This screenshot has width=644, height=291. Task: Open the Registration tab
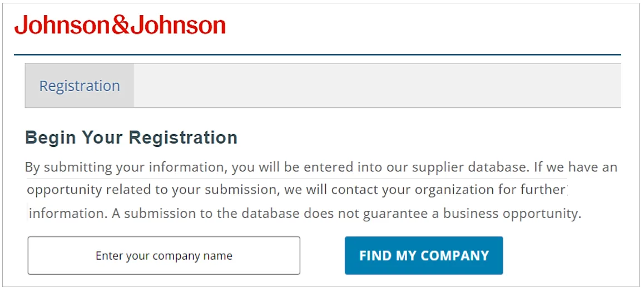pyautogui.click(x=80, y=86)
